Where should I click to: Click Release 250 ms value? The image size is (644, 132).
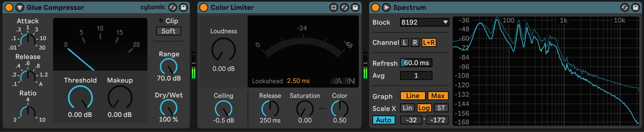click(270, 120)
